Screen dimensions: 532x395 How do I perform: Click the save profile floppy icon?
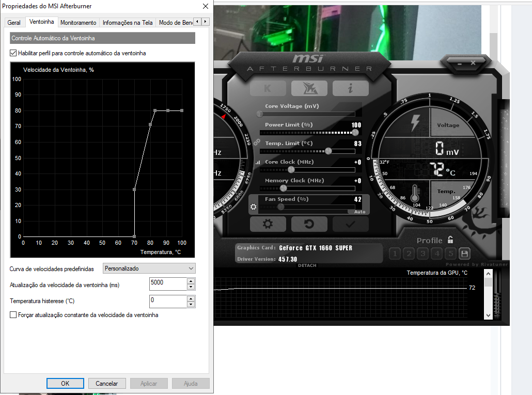tap(464, 254)
